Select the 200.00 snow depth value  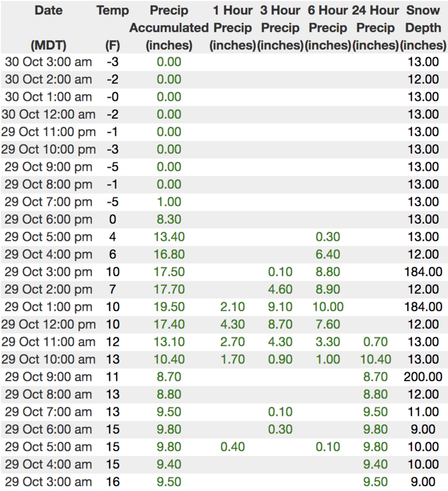423,376
